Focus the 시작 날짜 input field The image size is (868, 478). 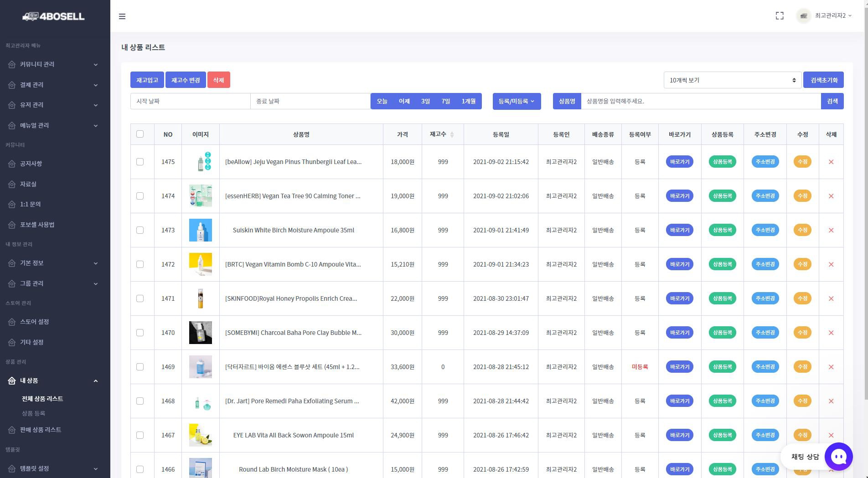click(x=191, y=101)
